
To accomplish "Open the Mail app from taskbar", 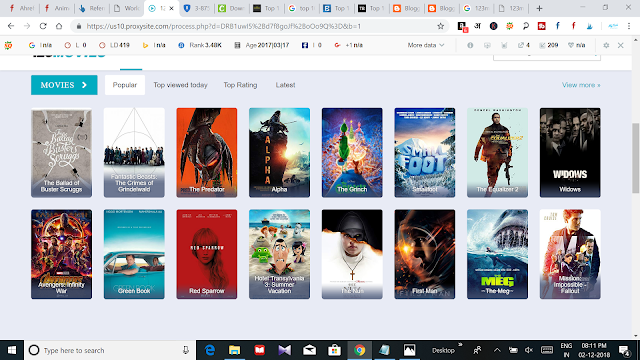I will 309,350.
